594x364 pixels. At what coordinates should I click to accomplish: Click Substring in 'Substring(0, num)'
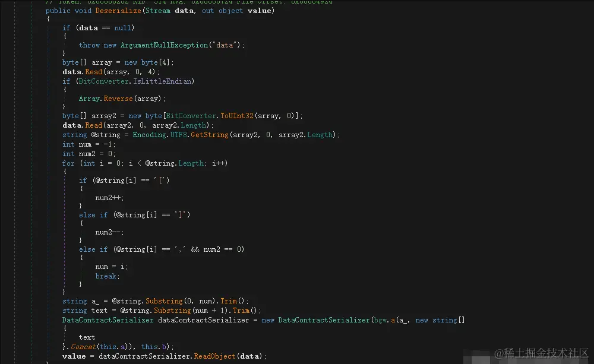click(164, 301)
